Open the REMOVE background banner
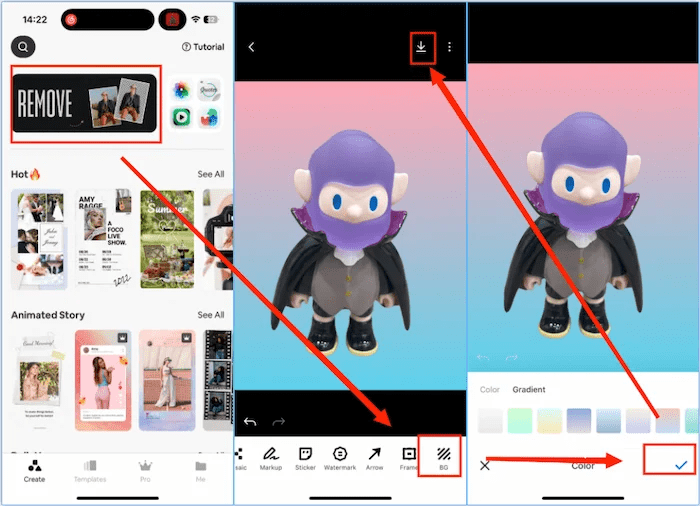This screenshot has height=506, width=700. [85, 103]
